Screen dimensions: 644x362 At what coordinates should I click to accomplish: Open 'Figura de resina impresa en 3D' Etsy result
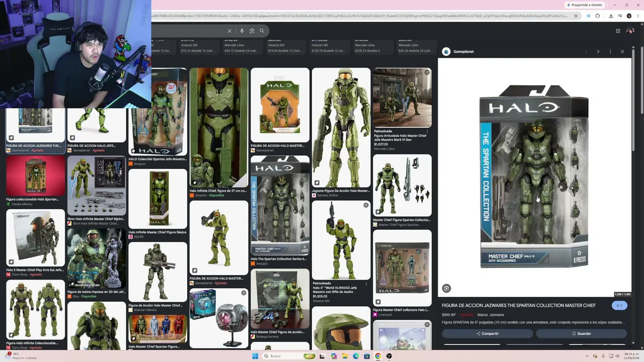[97, 264]
